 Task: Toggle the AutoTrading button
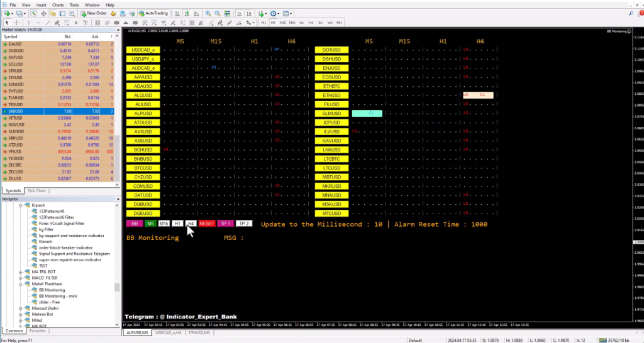pos(153,14)
